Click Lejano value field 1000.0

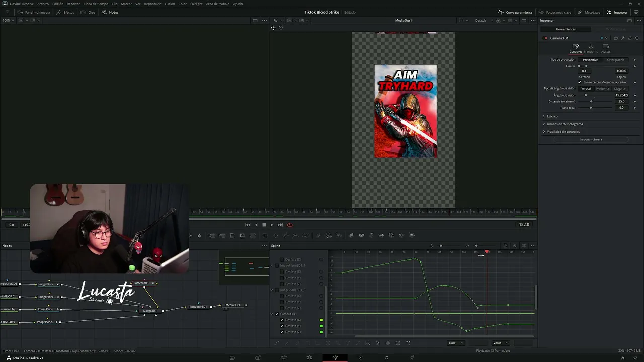tap(621, 71)
